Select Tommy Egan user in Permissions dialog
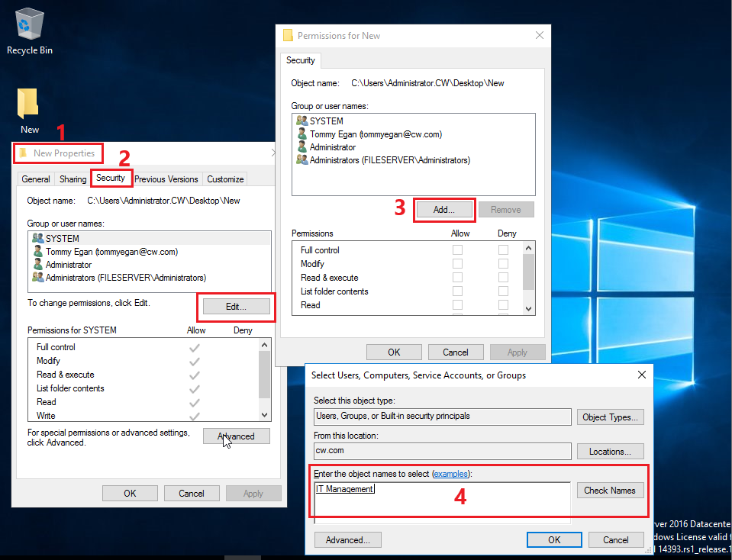The width and height of the screenshot is (732, 560). pyautogui.click(x=376, y=134)
